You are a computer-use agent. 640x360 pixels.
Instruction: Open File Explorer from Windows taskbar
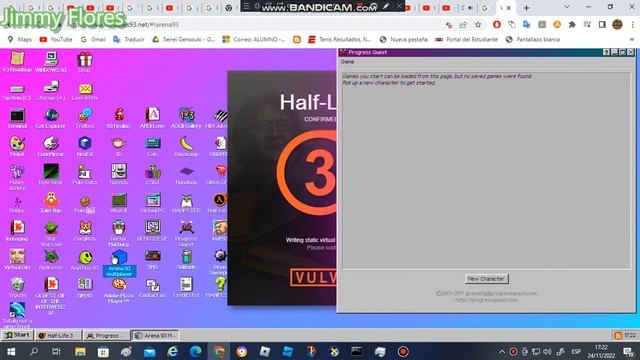tap(80, 351)
